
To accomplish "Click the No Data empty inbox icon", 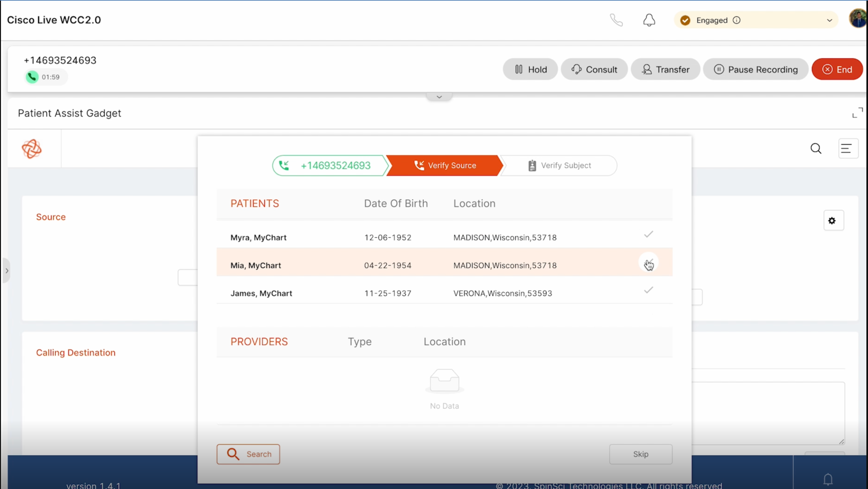I will 445,380.
